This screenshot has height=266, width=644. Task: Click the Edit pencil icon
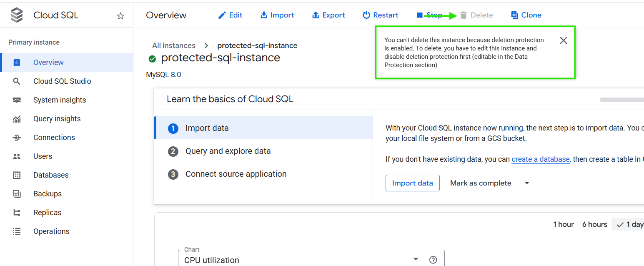223,15
